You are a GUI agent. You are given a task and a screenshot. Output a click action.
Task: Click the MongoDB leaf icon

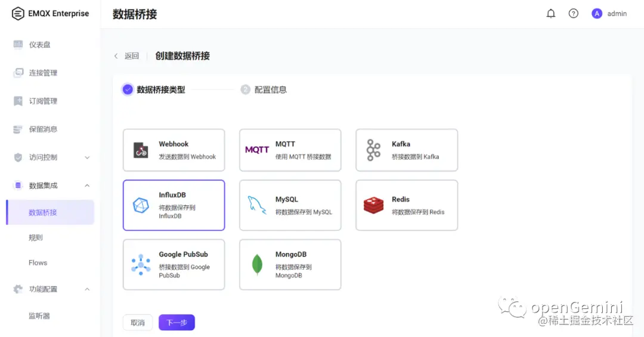(257, 264)
